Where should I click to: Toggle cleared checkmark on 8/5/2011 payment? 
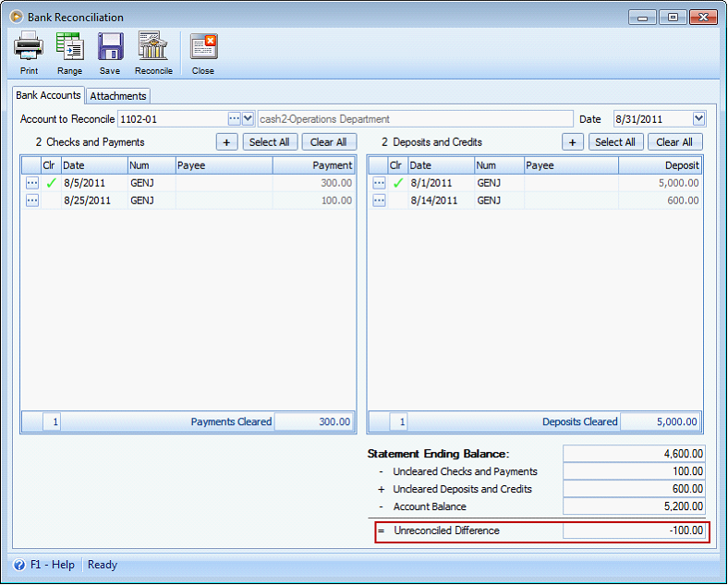coord(51,183)
